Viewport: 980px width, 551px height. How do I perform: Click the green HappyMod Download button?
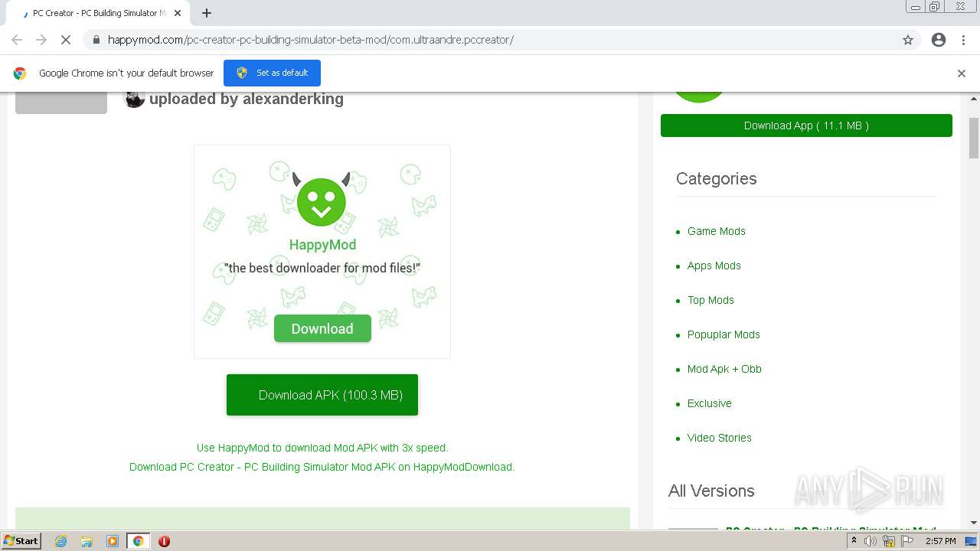click(322, 328)
